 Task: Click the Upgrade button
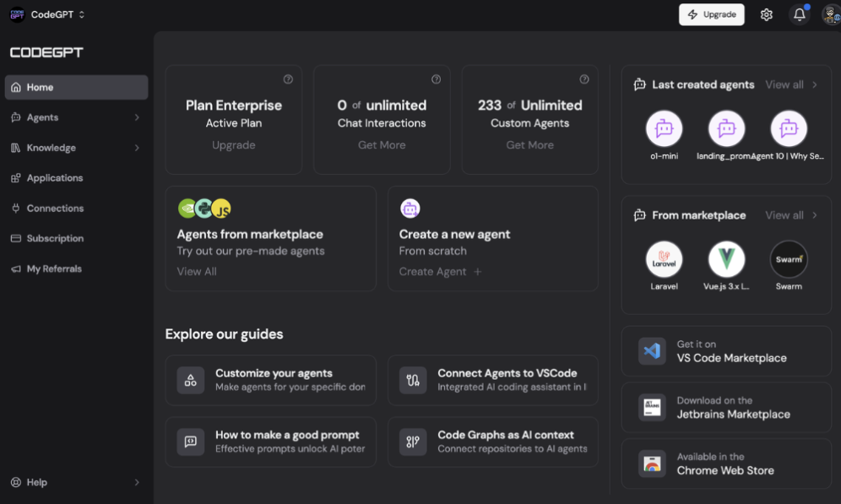pyautogui.click(x=712, y=14)
